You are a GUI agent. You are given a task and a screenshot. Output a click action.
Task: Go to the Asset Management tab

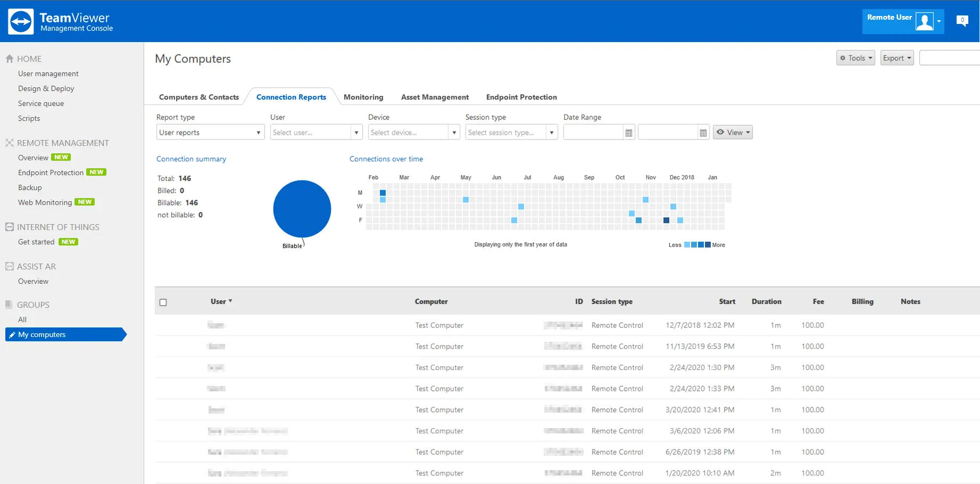(x=435, y=97)
